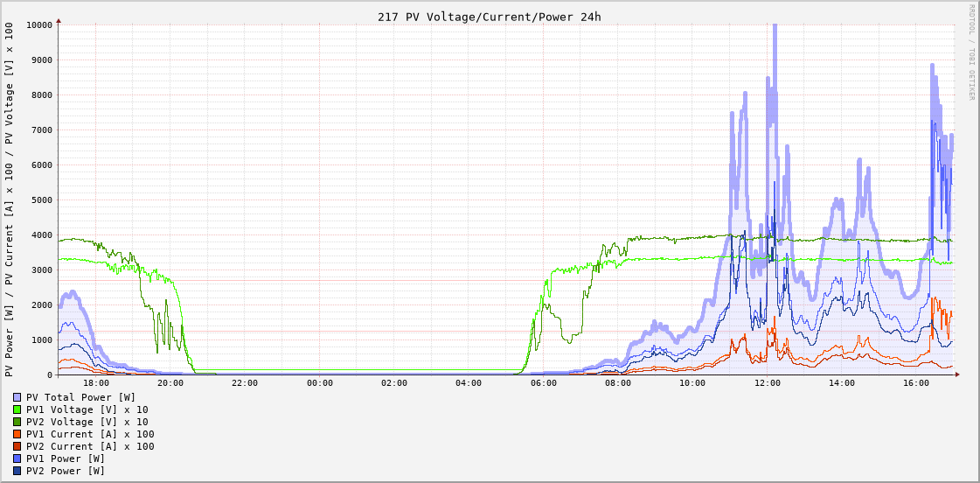This screenshot has height=483, width=980.
Task: Select the 'PV1 Voltage [V] x 10' legend label
Action: click(87, 409)
